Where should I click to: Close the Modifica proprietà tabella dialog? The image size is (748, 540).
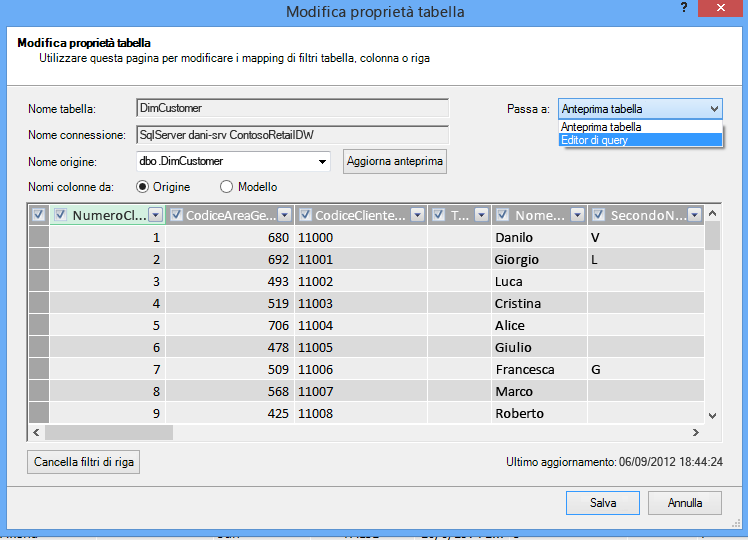point(721,8)
